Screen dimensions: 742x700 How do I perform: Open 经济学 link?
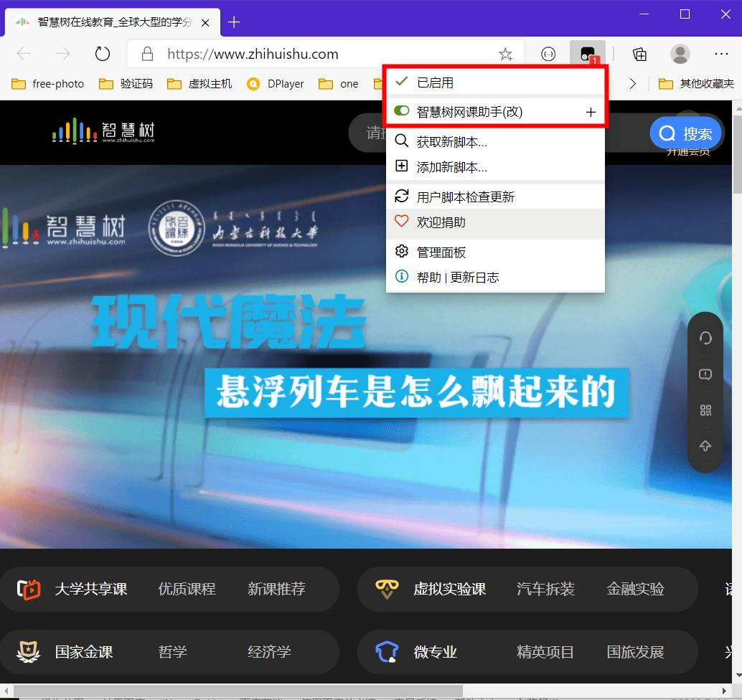pyautogui.click(x=269, y=652)
